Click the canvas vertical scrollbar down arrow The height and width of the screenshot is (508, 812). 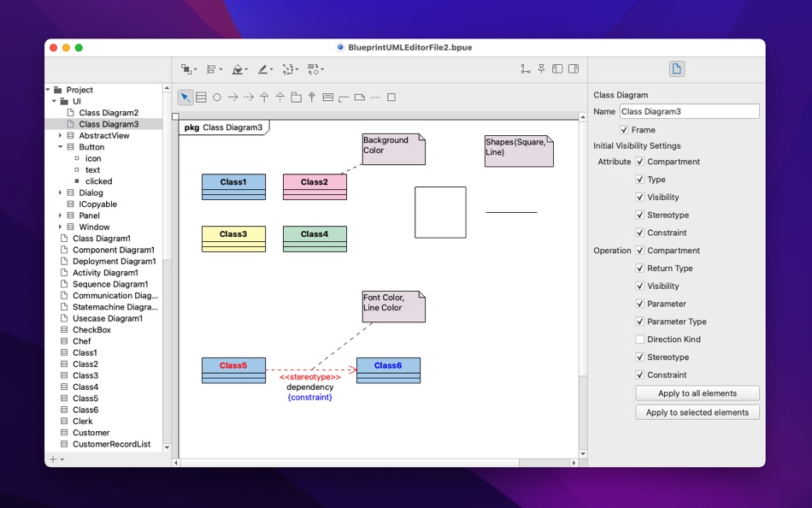[583, 454]
